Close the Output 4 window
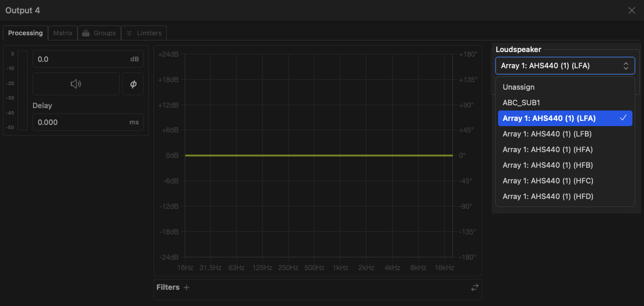The image size is (644, 306). click(632, 10)
